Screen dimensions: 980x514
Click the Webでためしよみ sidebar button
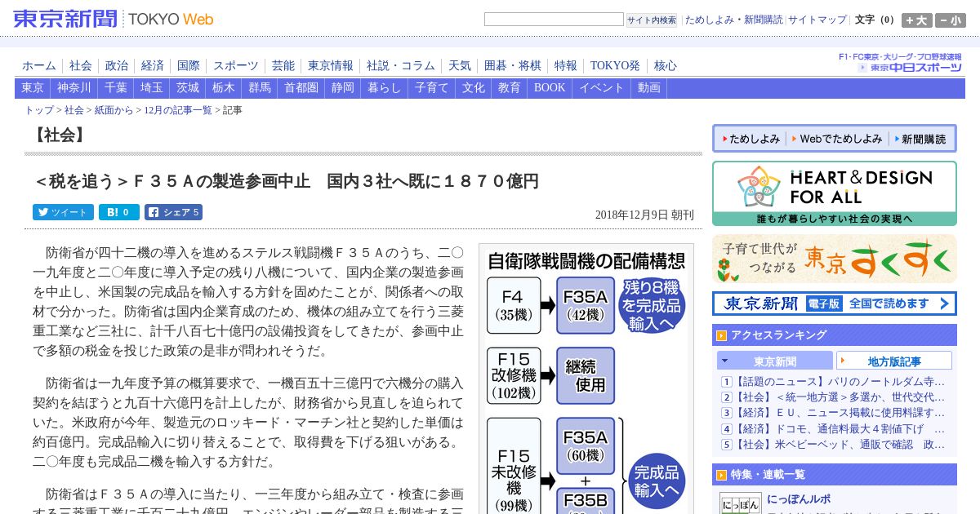pos(835,139)
